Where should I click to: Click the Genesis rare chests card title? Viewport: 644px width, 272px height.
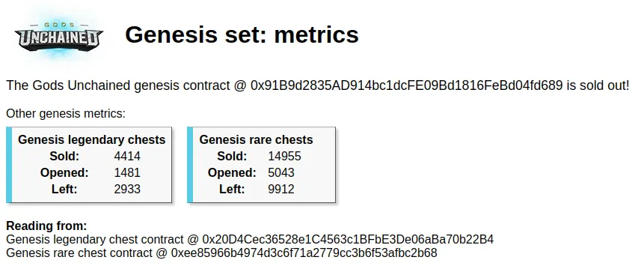pyautogui.click(x=256, y=140)
